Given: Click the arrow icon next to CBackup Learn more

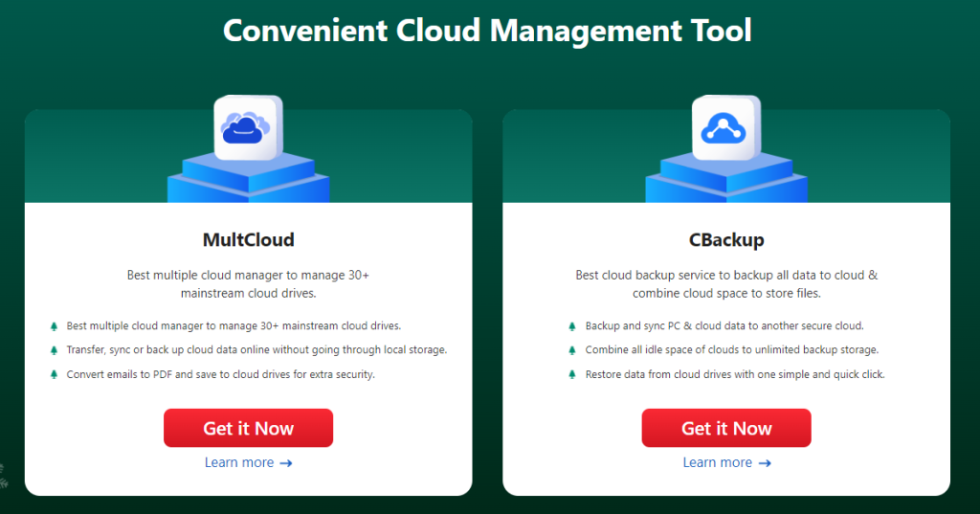Looking at the screenshot, I should pyautogui.click(x=765, y=463).
